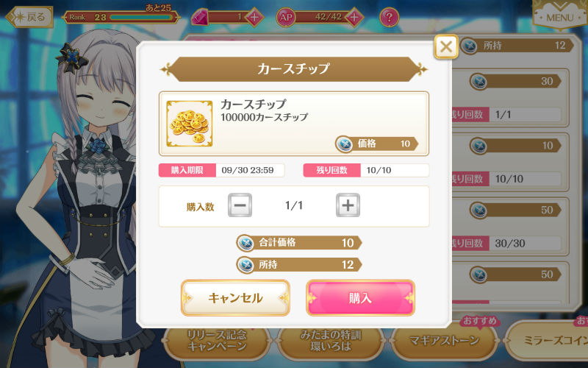Viewport: 588px width, 368px height.
Task: Refill AP using the plus icon
Action: tap(354, 17)
